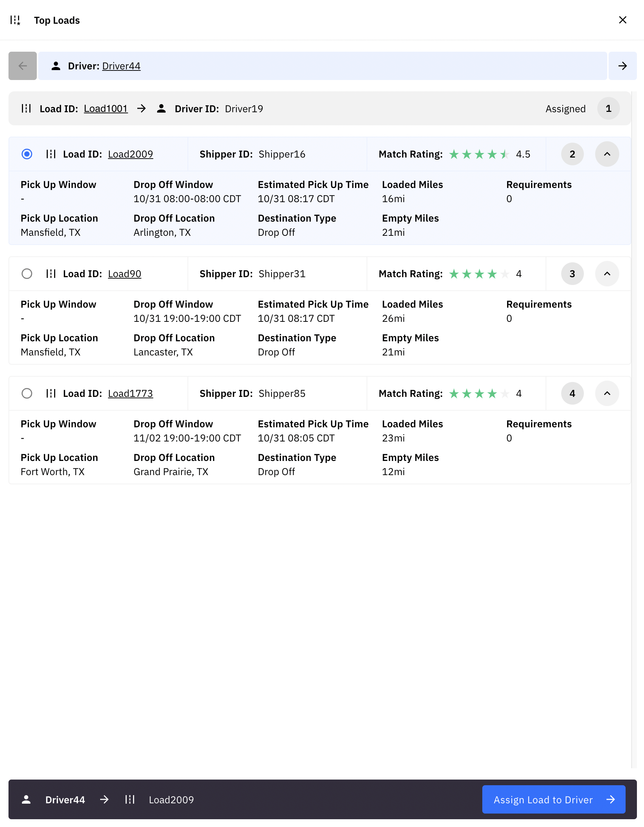This screenshot has width=644, height=827.
Task: Select the radio button for Load90
Action: point(27,273)
